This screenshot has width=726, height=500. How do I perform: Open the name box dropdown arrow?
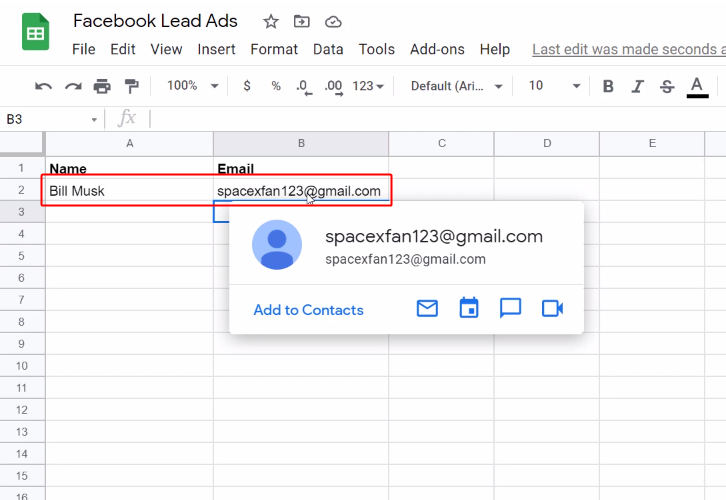94,119
